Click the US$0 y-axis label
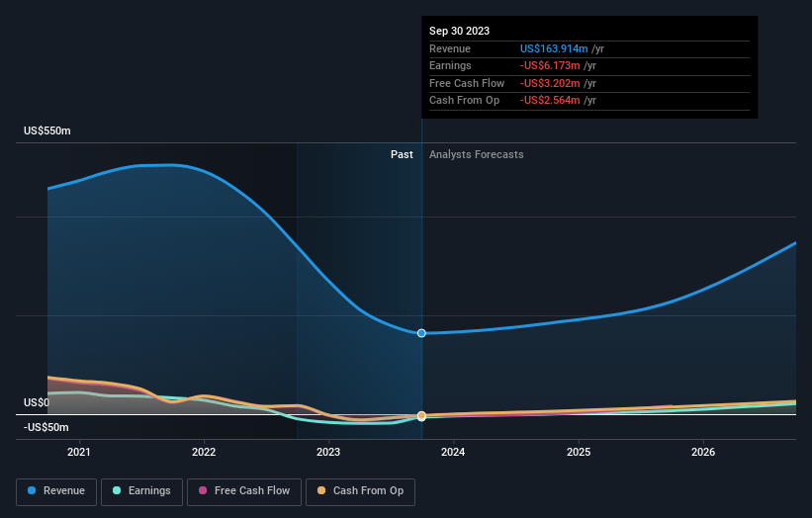 pos(37,402)
